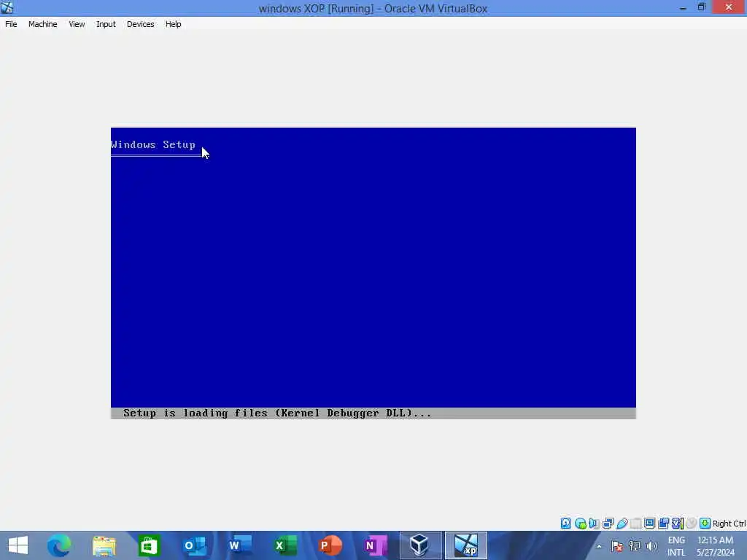Show hidden tray icons arrow
The width and height of the screenshot is (747, 560).
pyautogui.click(x=599, y=546)
